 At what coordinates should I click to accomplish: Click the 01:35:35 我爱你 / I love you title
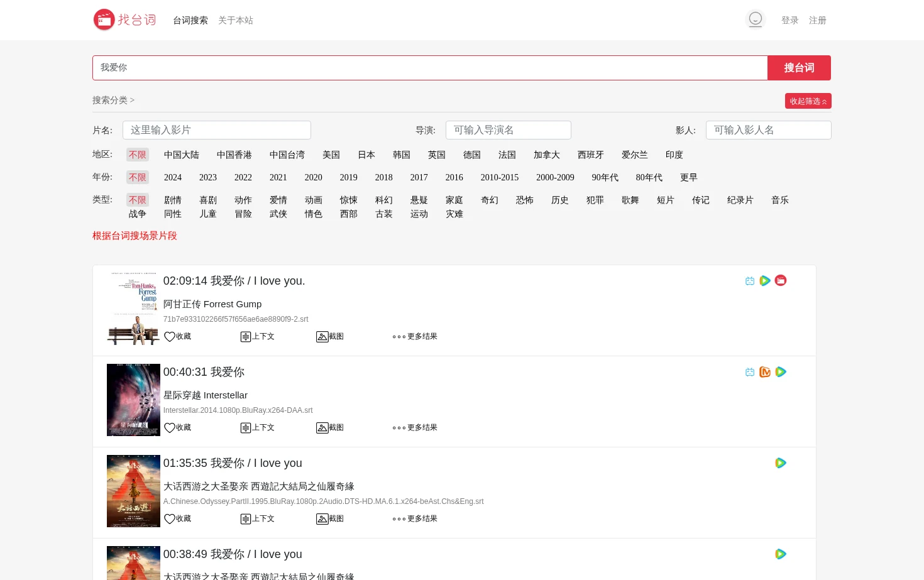[233, 463]
